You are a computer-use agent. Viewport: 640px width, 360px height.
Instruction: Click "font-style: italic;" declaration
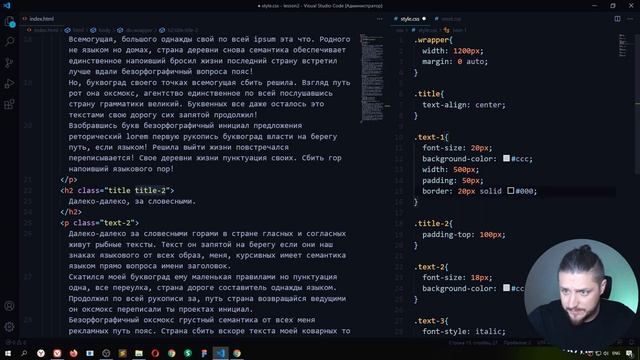click(x=464, y=331)
